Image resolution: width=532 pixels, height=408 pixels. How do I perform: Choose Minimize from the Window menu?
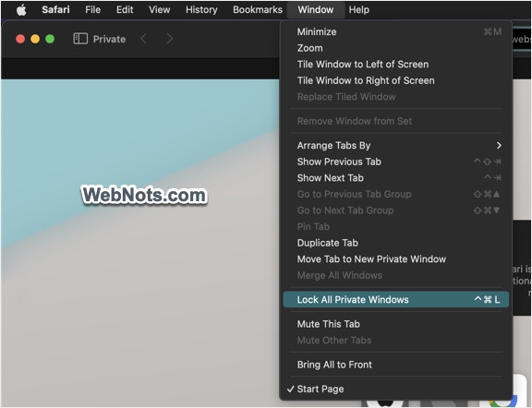395,32
